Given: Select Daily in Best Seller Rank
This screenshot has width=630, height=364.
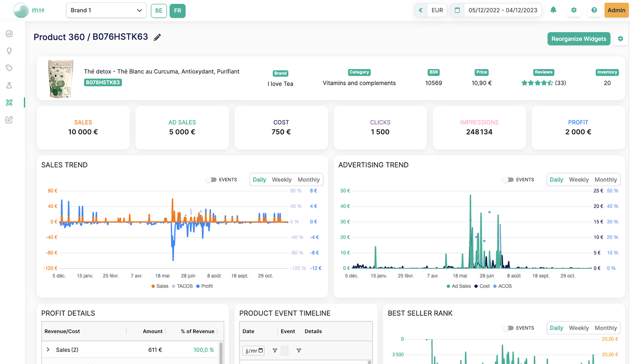Looking at the screenshot, I should [x=556, y=328].
